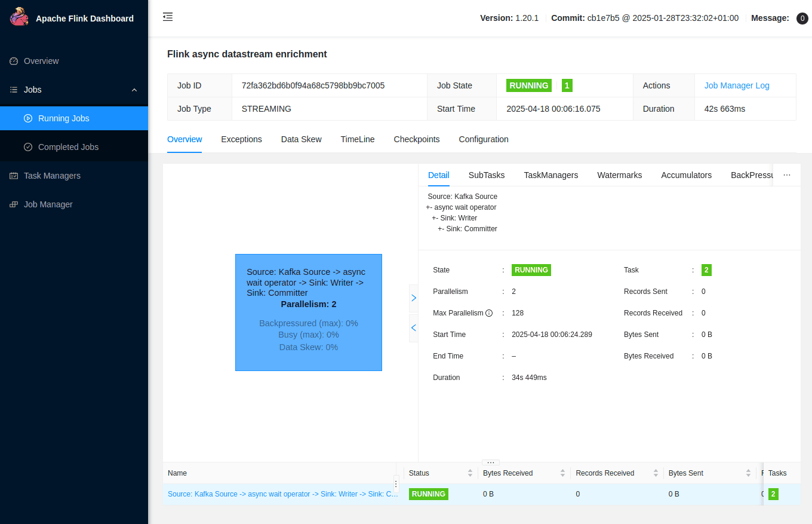This screenshot has width=812, height=524.
Task: Click the Job Manager sidebar icon
Action: click(x=14, y=204)
